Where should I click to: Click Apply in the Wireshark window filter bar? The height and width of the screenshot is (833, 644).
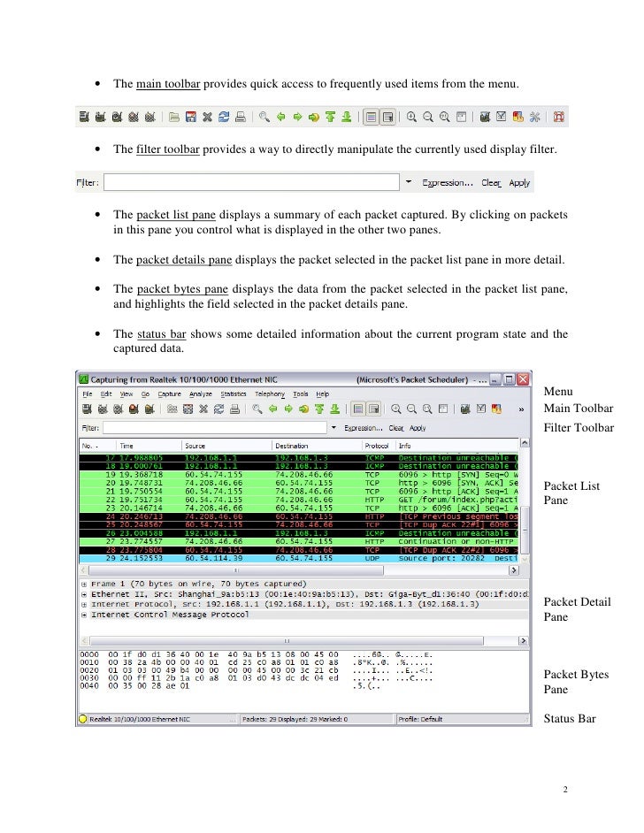click(x=418, y=428)
